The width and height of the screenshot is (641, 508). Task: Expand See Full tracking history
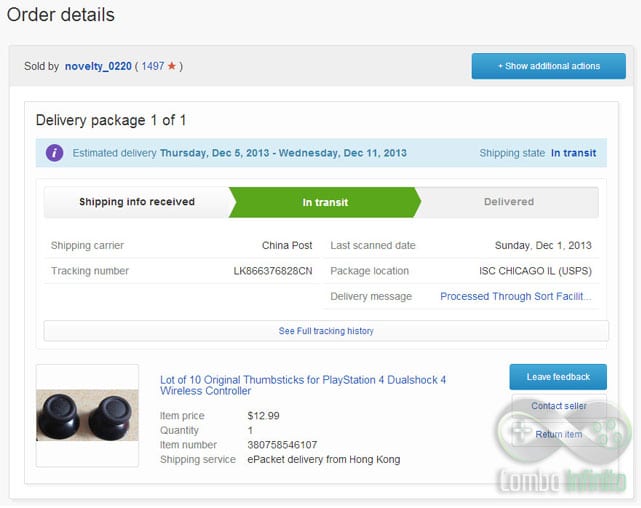[326, 331]
